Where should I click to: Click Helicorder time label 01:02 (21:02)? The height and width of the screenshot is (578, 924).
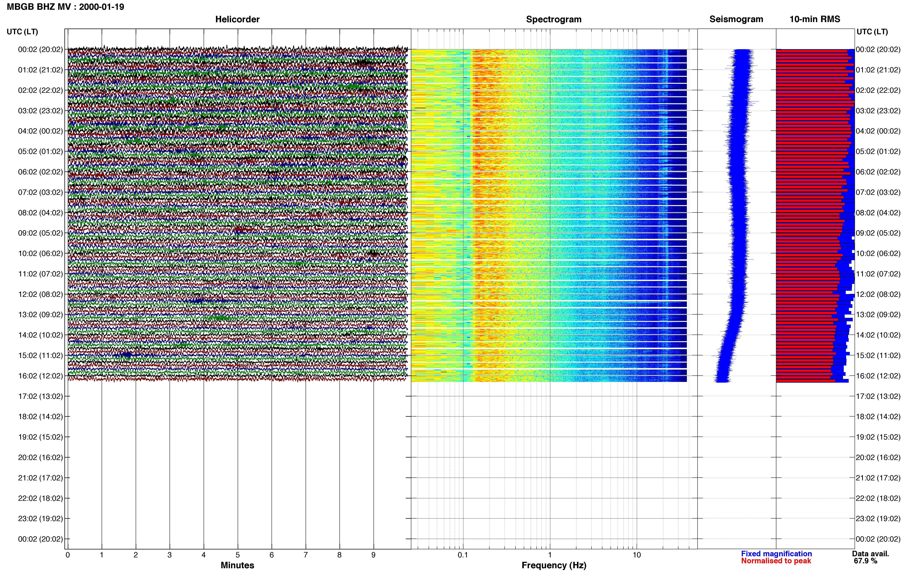tap(41, 70)
